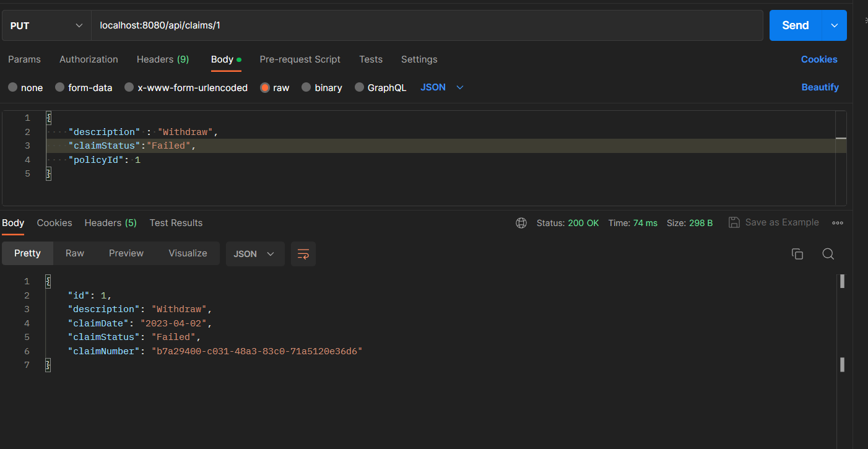
Task: Click the Time: 74 ms response indicator
Action: pos(633,223)
